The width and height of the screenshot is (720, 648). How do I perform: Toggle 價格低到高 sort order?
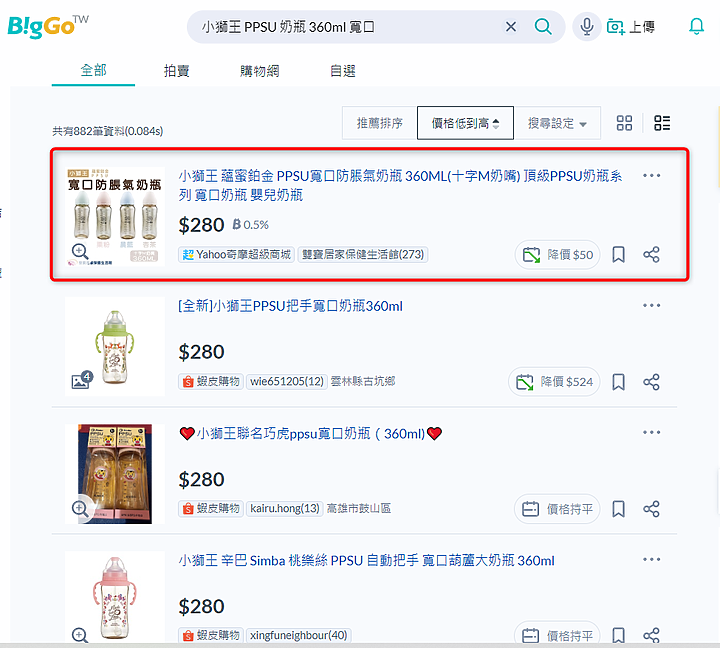465,123
